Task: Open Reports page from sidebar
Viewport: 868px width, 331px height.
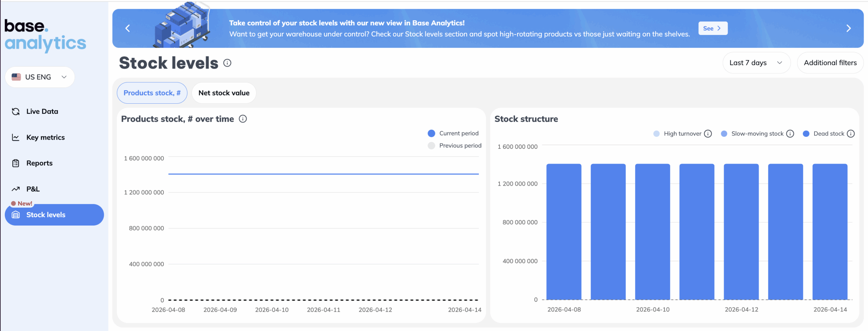Action: pyautogui.click(x=39, y=163)
